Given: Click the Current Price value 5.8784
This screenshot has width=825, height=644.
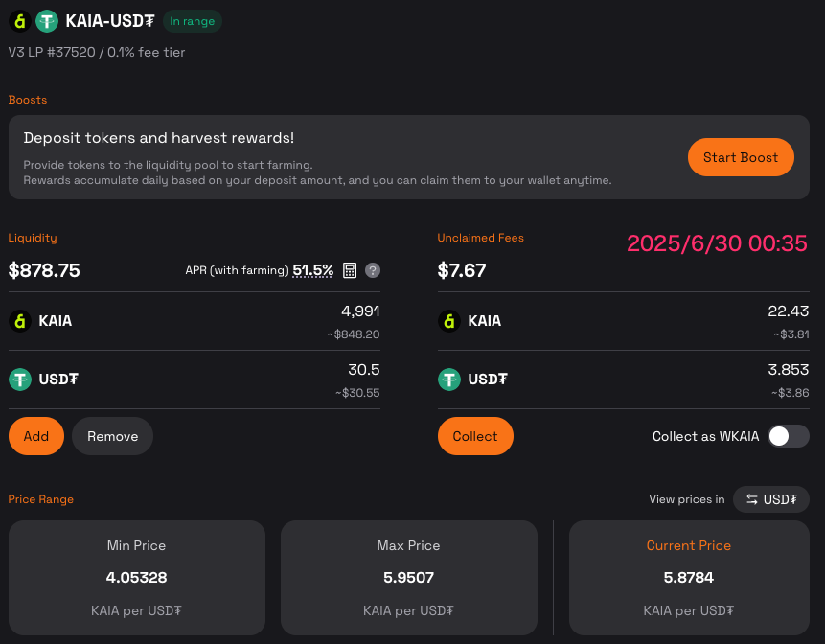Looking at the screenshot, I should pos(688,578).
